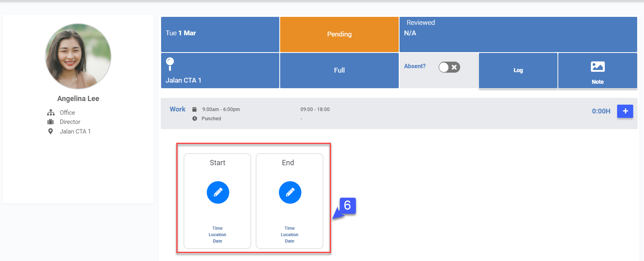Screen dimensions: 644x261
Task: Click the 0:00H total hours value
Action: [601, 111]
